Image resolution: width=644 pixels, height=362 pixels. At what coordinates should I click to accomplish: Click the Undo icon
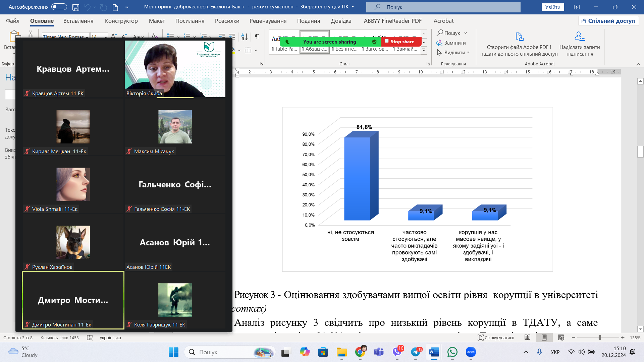tap(88, 7)
